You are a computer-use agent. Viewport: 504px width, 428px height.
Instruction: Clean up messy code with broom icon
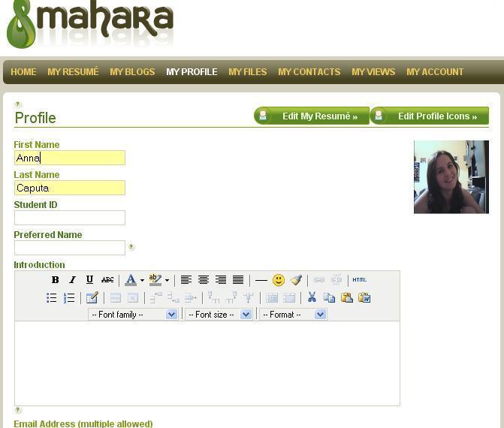coord(296,280)
